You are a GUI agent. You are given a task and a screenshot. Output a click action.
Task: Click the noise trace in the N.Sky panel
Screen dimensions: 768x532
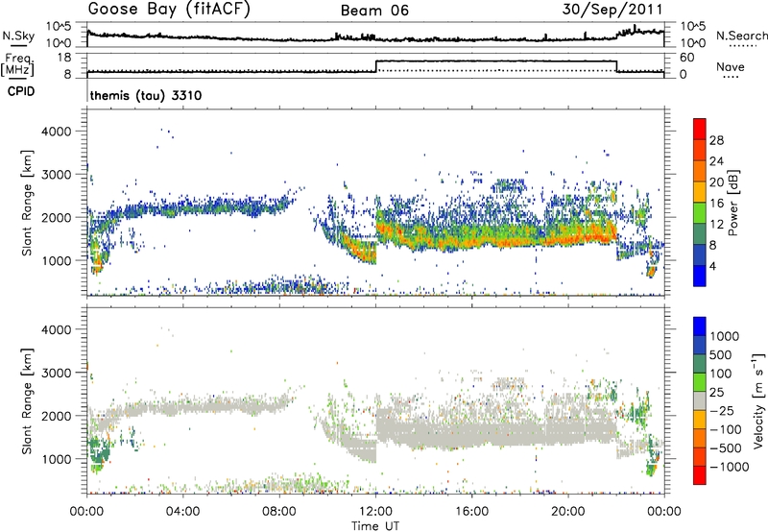tap(375, 37)
